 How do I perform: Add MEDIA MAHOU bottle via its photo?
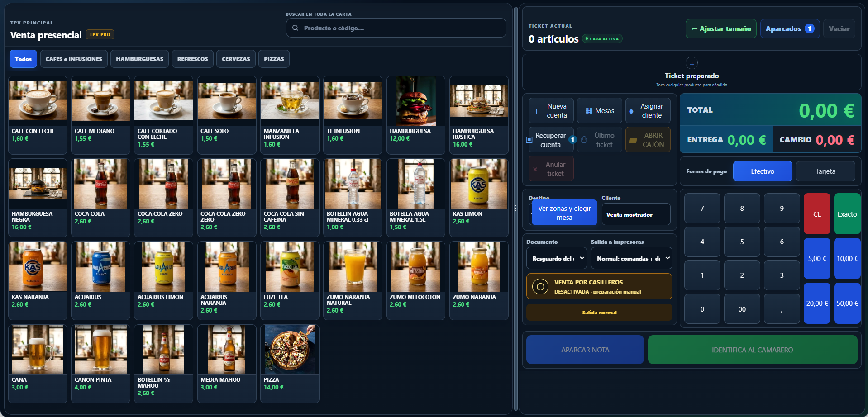[x=227, y=350]
